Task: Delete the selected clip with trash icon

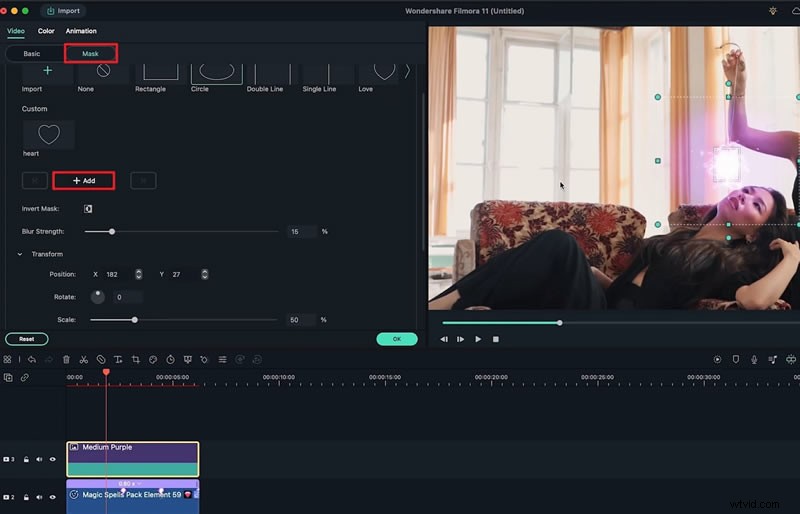Action: (x=66, y=360)
